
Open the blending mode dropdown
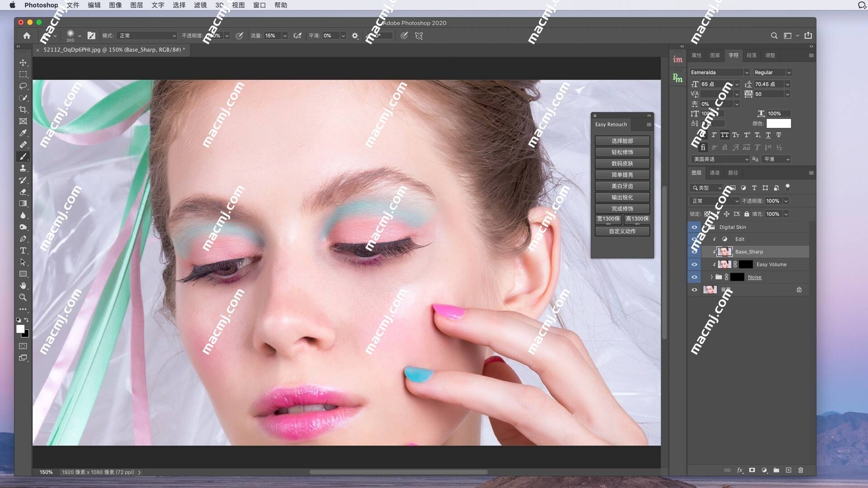click(x=713, y=201)
